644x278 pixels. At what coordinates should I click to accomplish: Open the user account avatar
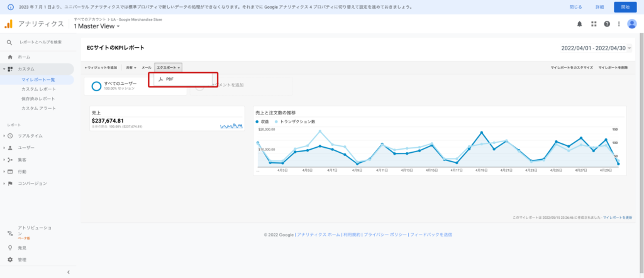[x=631, y=24]
